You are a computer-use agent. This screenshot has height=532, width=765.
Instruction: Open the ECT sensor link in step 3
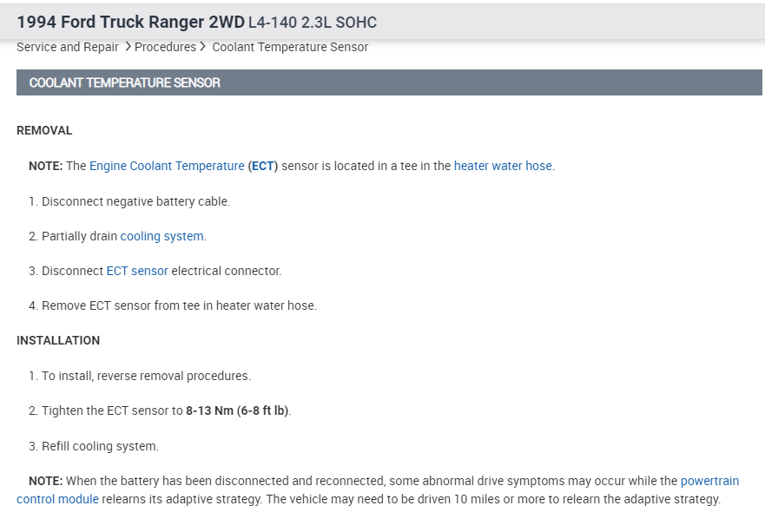pos(137,271)
